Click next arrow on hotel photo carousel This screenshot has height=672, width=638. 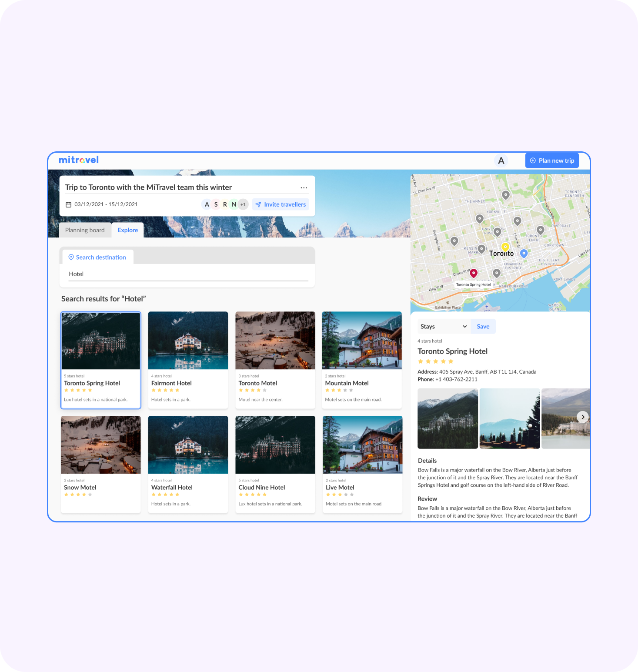[x=582, y=417]
